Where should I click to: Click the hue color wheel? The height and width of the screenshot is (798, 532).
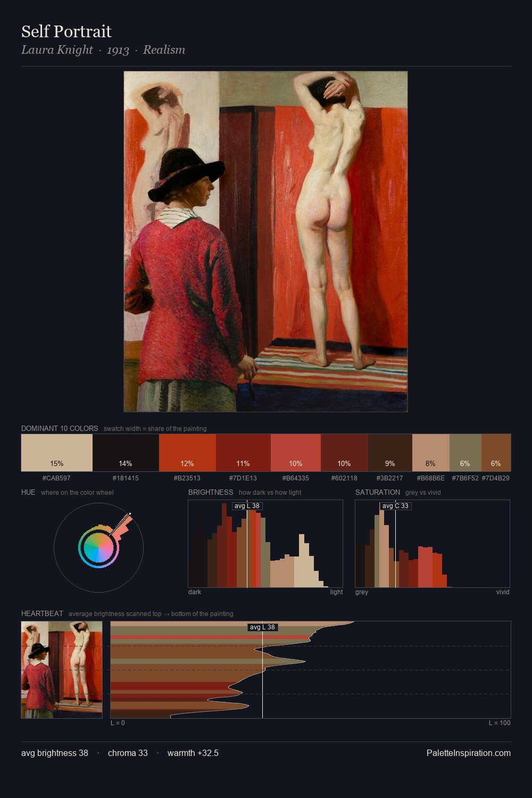coord(98,547)
